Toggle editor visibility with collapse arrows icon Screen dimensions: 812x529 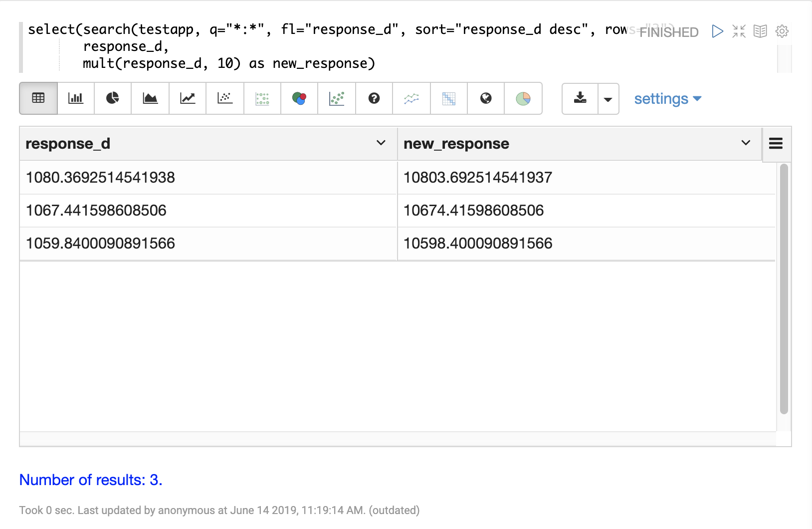coord(739,31)
